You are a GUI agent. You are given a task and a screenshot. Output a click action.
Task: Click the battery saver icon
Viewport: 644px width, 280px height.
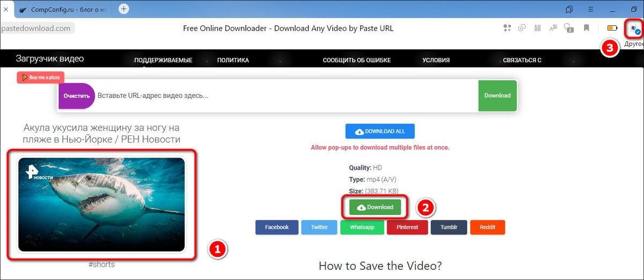click(612, 28)
